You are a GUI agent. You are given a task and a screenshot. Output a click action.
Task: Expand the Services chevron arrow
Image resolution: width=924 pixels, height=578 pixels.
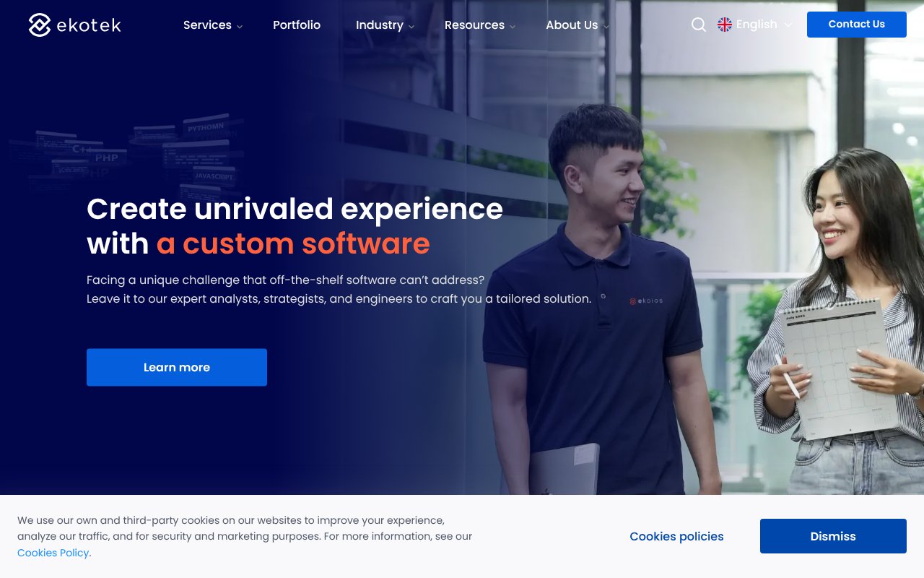(240, 26)
